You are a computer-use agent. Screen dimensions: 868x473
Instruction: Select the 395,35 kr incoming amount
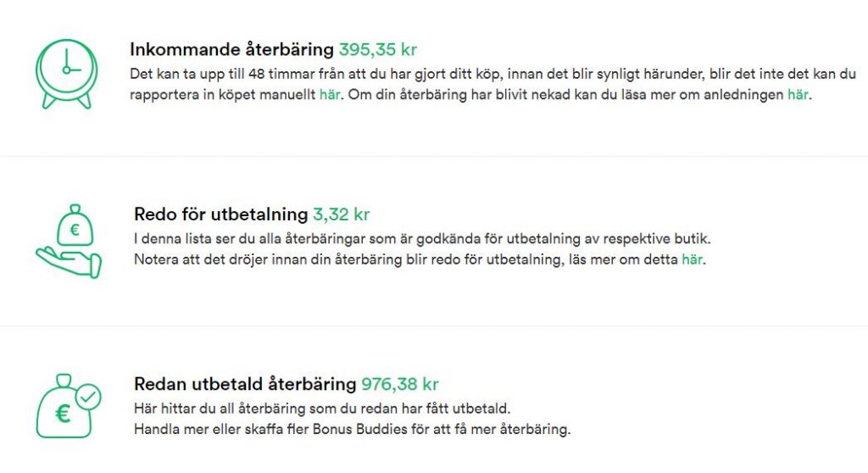tap(377, 49)
